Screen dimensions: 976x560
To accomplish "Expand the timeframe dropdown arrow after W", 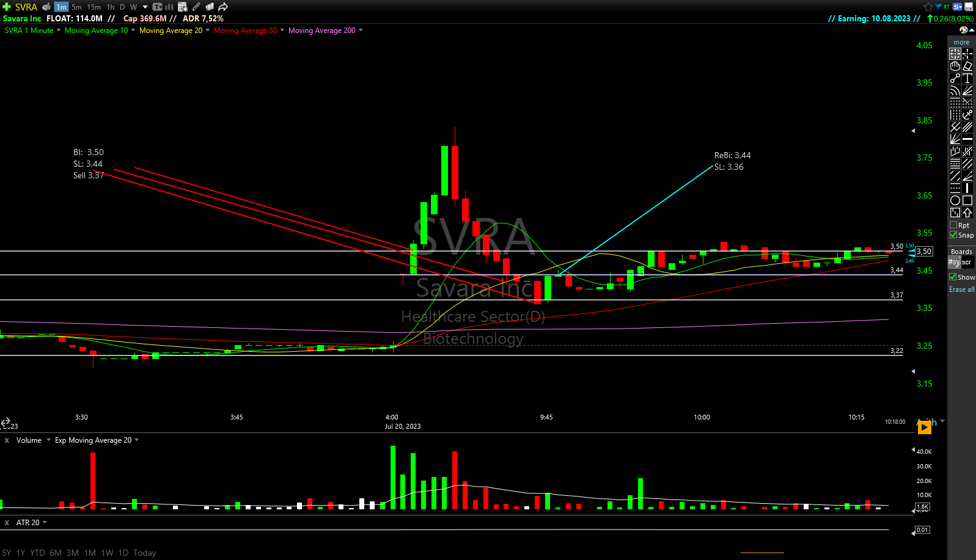I will click(x=145, y=7).
